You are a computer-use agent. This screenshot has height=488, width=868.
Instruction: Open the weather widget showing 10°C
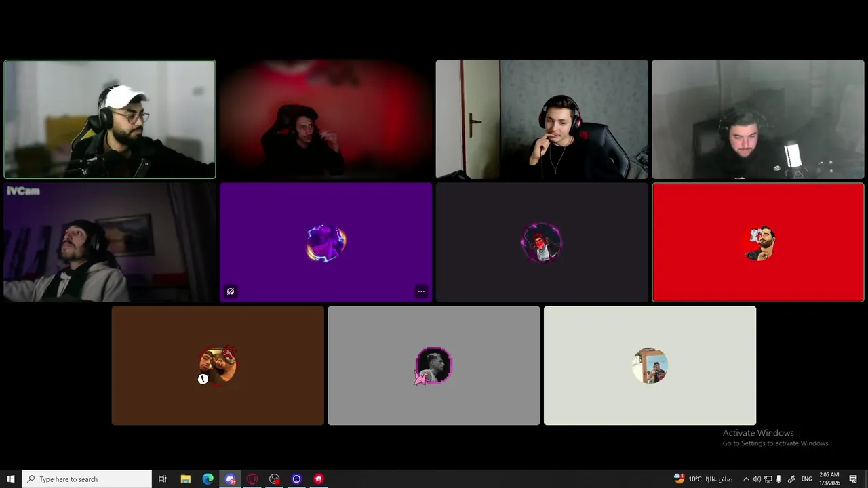point(703,479)
